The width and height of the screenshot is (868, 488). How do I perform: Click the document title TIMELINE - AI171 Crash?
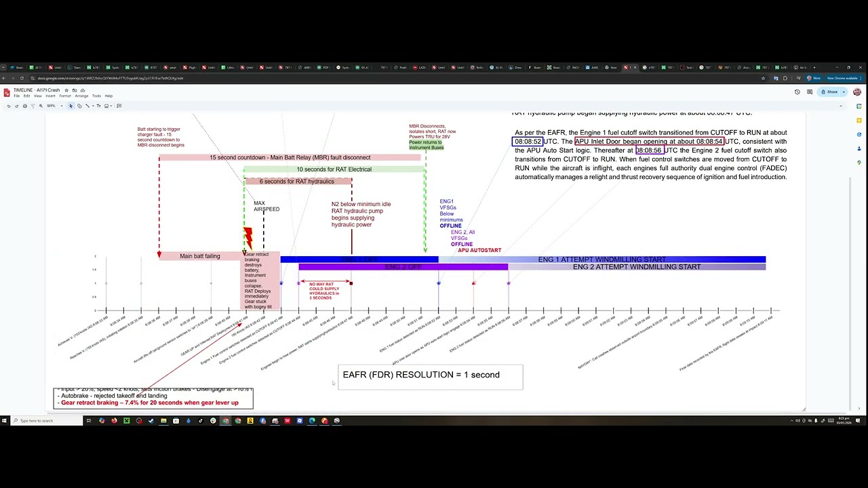pyautogui.click(x=37, y=90)
